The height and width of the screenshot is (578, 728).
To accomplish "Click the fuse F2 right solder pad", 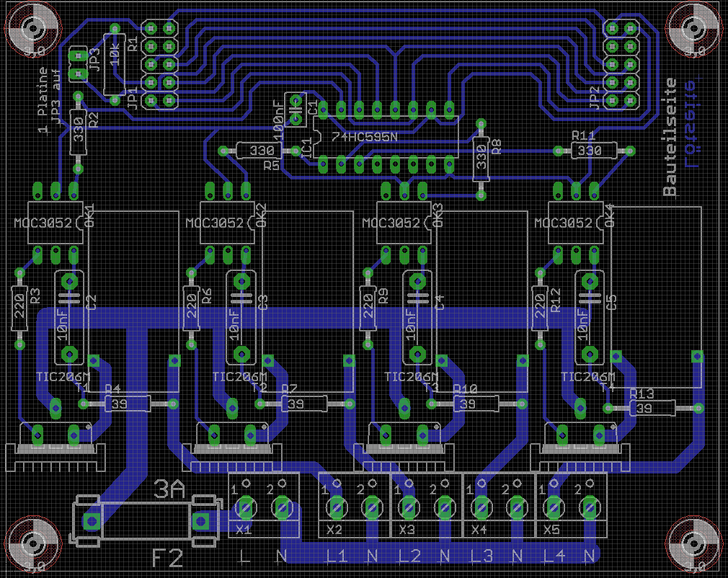I will (200, 520).
